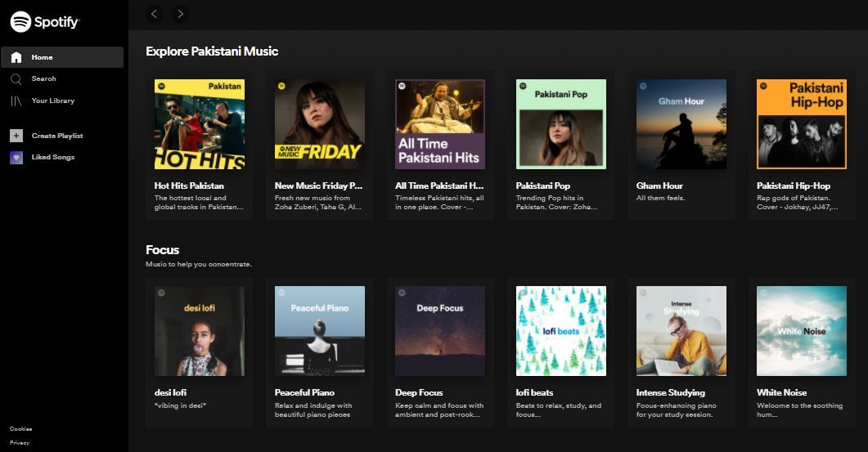868x452 pixels.
Task: Click the 'All them feels.' description
Action: coord(660,198)
